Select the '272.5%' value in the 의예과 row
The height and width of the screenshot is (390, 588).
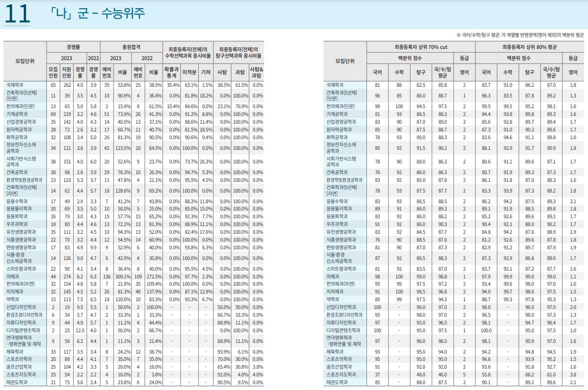point(154,276)
